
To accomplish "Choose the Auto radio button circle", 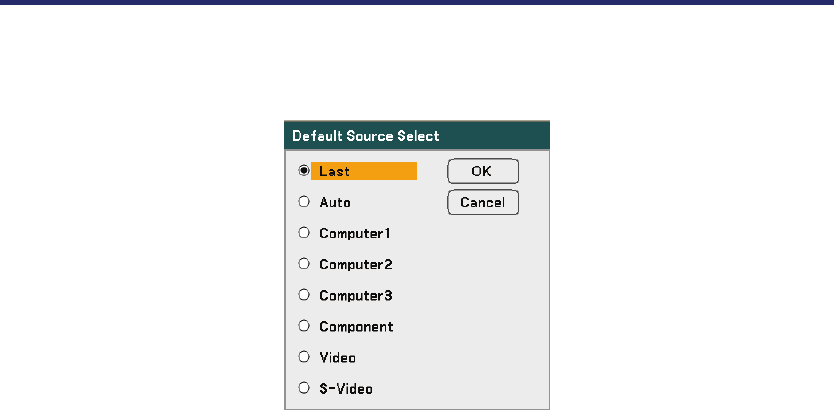I will 304,202.
